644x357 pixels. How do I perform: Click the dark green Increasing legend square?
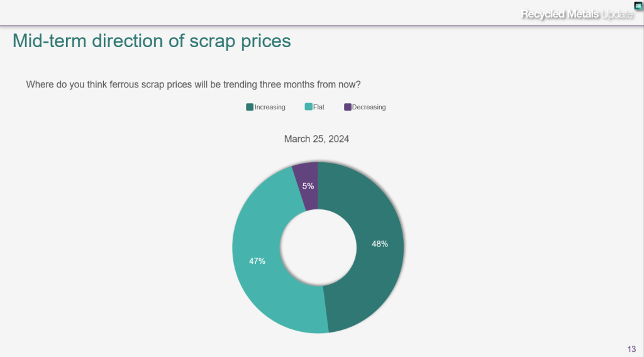250,107
